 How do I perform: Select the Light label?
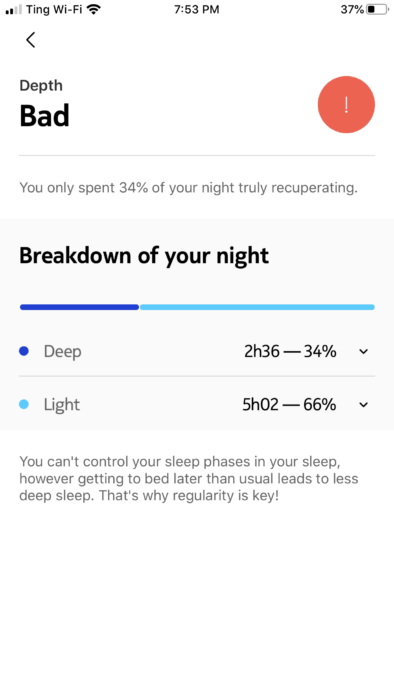pos(62,405)
